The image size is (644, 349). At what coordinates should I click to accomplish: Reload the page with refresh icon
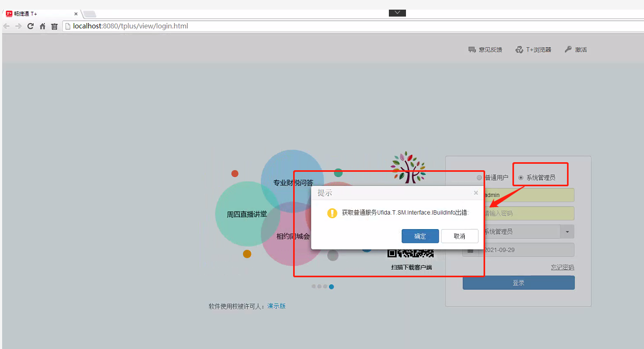[x=30, y=26]
